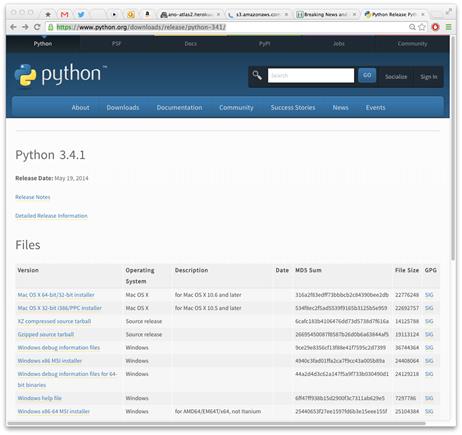Open Windows debug information files for 64-bit binaries
The height and width of the screenshot is (435, 462).
click(x=67, y=379)
